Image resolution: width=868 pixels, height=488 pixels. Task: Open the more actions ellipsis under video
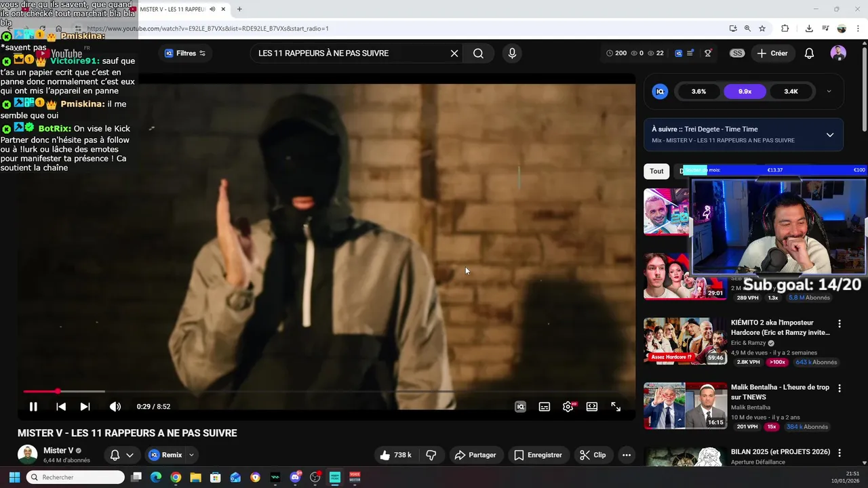[x=627, y=455]
